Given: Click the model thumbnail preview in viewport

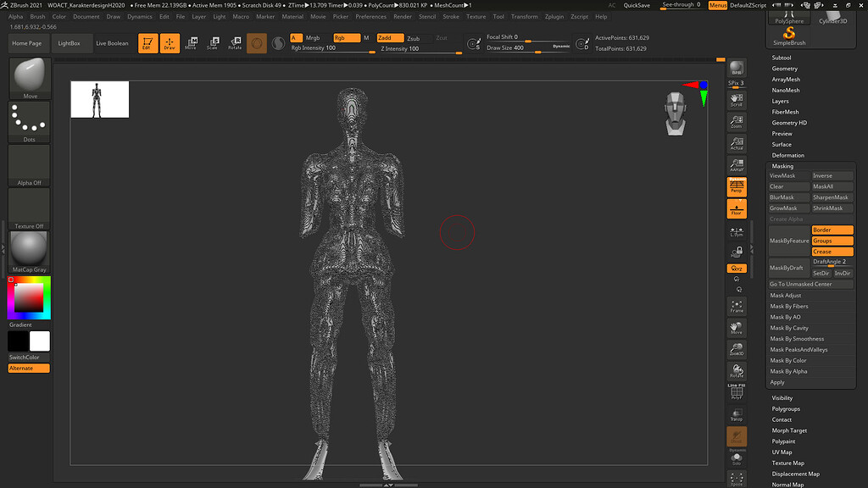Looking at the screenshot, I should pyautogui.click(x=100, y=99).
